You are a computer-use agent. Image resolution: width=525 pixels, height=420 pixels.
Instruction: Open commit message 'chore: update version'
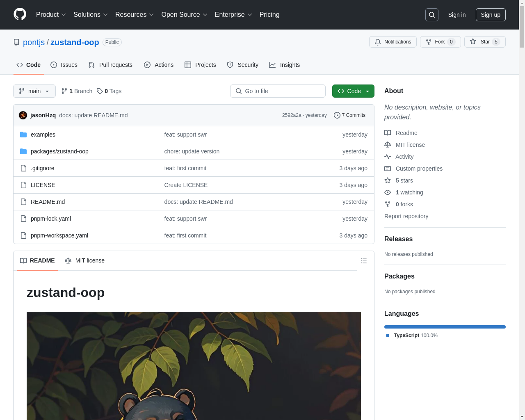click(192, 151)
